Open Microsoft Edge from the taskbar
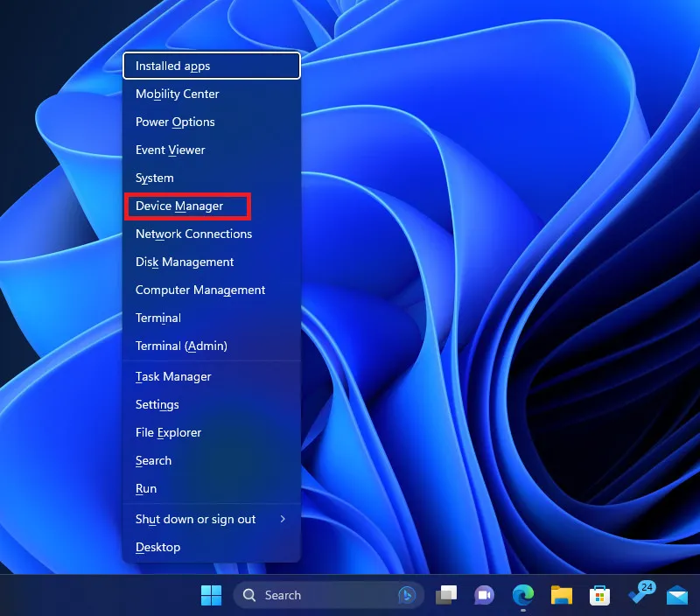The image size is (700, 616). click(522, 595)
